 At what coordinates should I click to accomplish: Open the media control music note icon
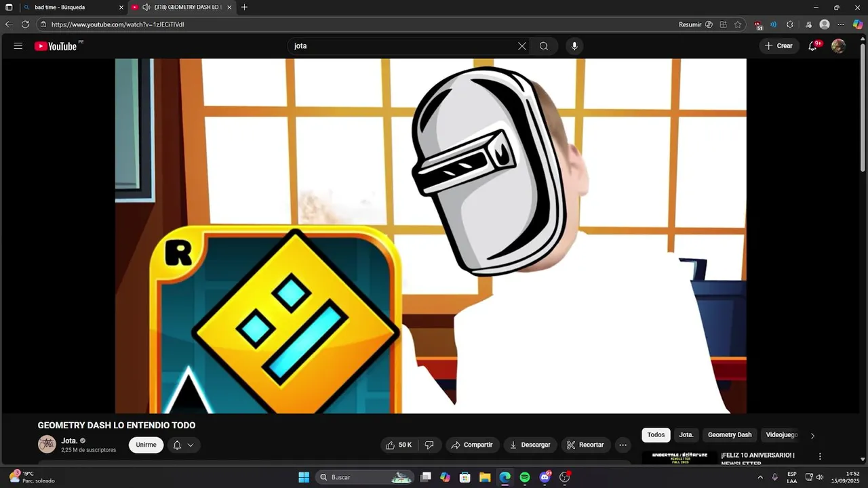[x=808, y=24]
